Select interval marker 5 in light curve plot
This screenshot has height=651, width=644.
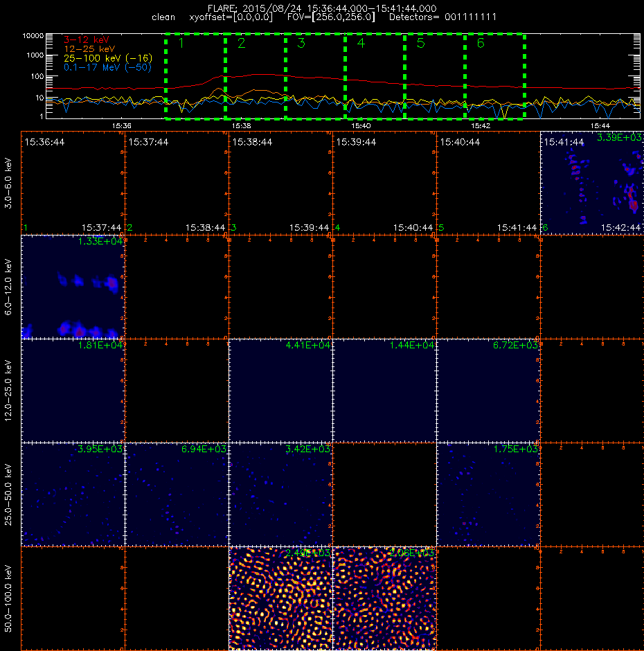(x=420, y=43)
